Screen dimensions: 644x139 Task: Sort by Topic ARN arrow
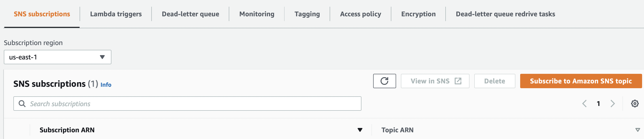coord(638,130)
